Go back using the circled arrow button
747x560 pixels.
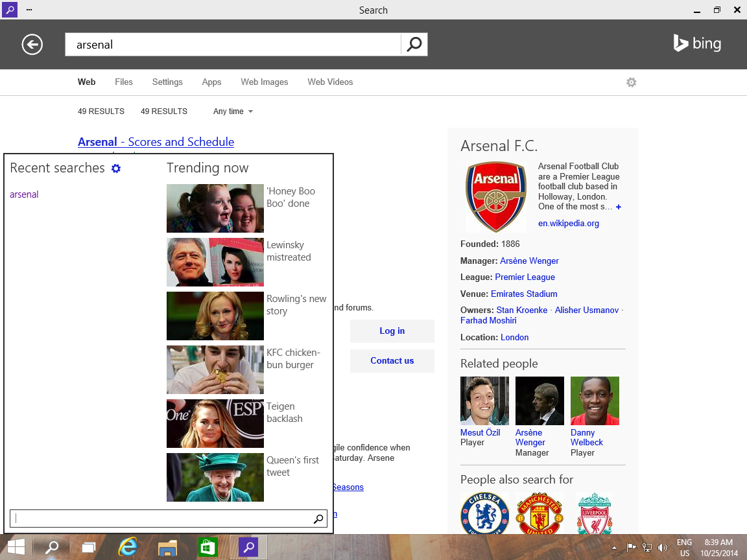32,45
